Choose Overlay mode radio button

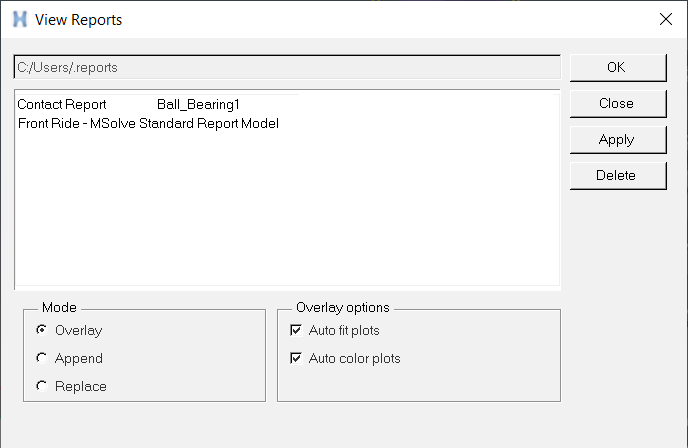[x=41, y=330]
